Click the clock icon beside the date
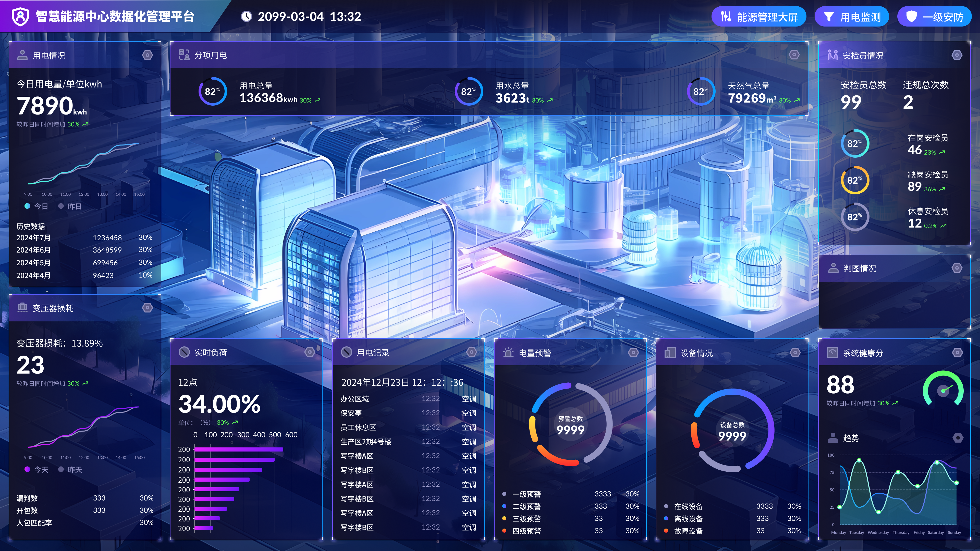 pyautogui.click(x=247, y=16)
